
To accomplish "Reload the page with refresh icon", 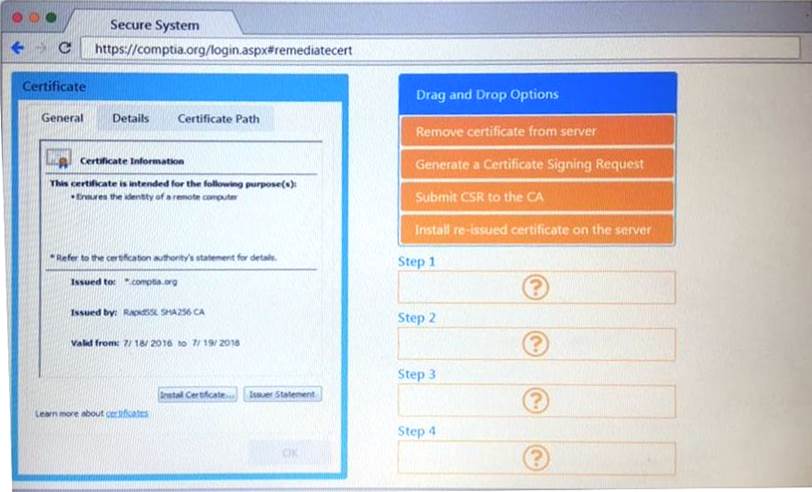I will (x=65, y=48).
